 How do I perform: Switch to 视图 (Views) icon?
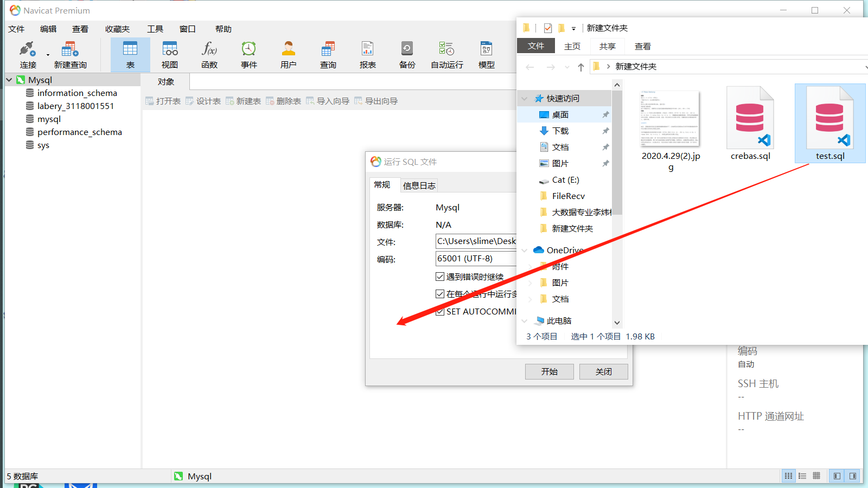pos(169,54)
